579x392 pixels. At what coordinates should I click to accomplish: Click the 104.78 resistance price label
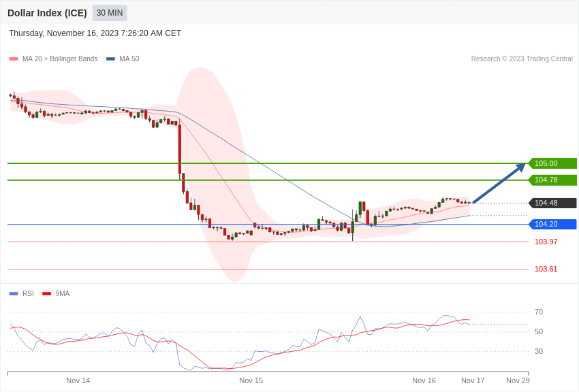[552, 180]
